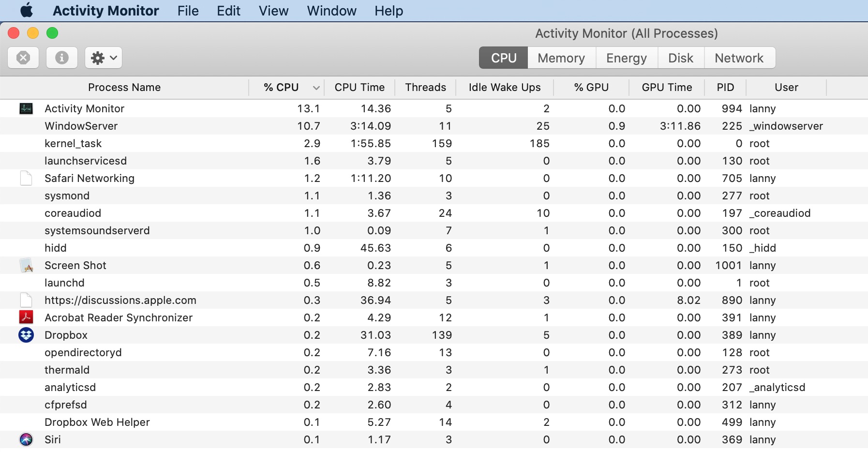
Task: Select the launchservicesd process
Action: pyautogui.click(x=86, y=161)
